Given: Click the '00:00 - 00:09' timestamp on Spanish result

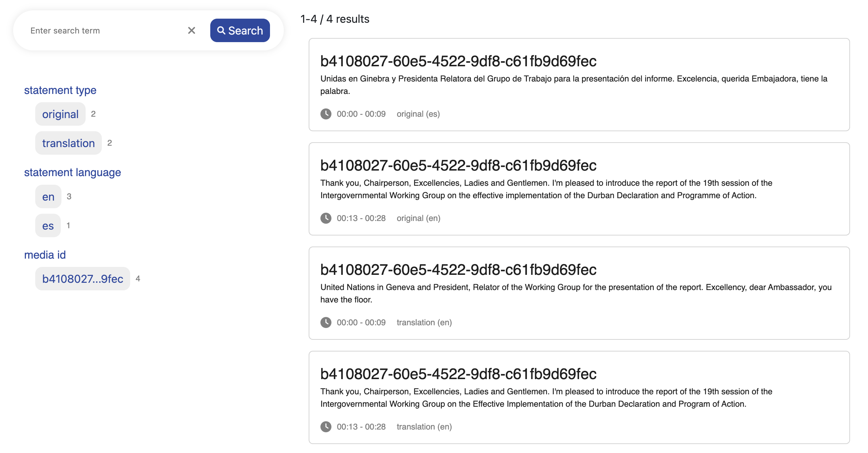Looking at the screenshot, I should [x=361, y=114].
